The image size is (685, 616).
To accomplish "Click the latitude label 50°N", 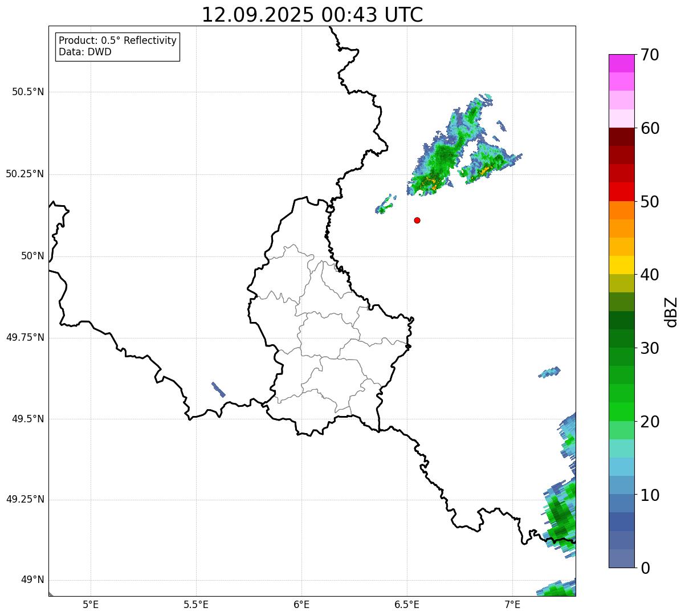I will tap(32, 256).
